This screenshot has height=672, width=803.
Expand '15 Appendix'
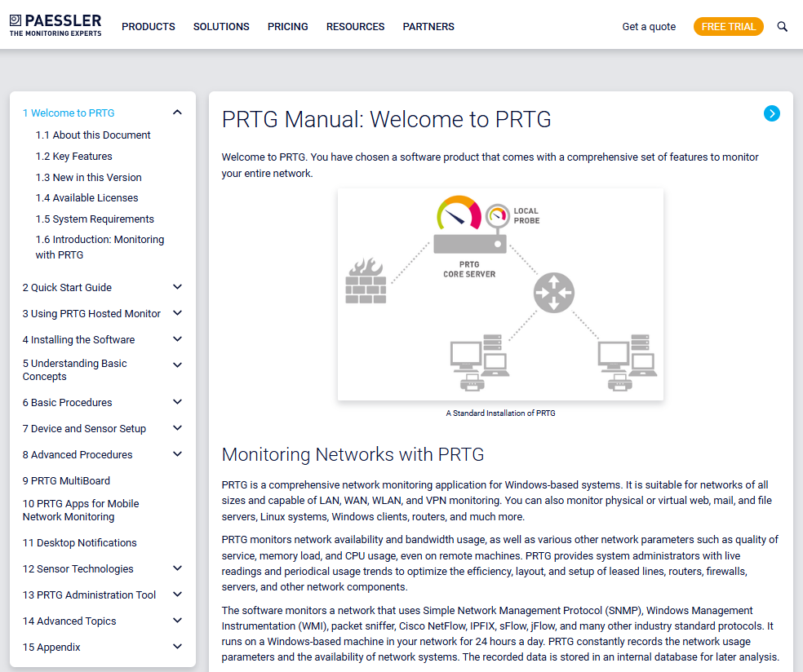point(177,647)
